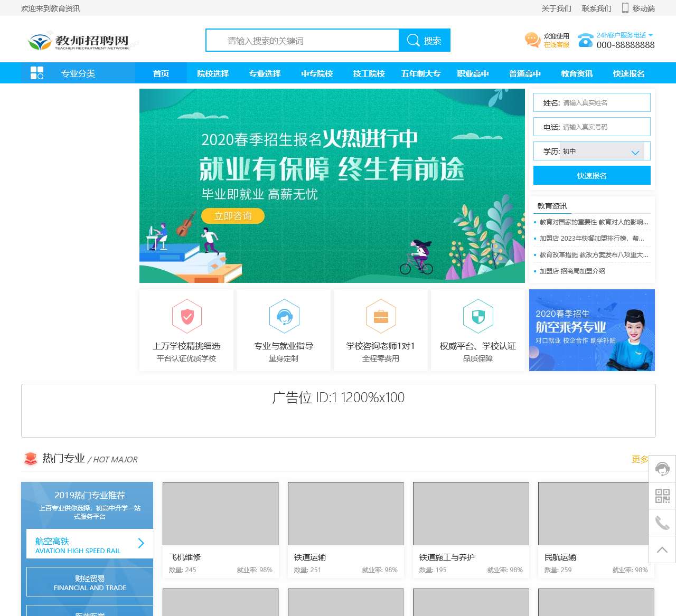Click the 专业分类 grid icon
This screenshot has width=676, height=616.
pyautogui.click(x=37, y=73)
